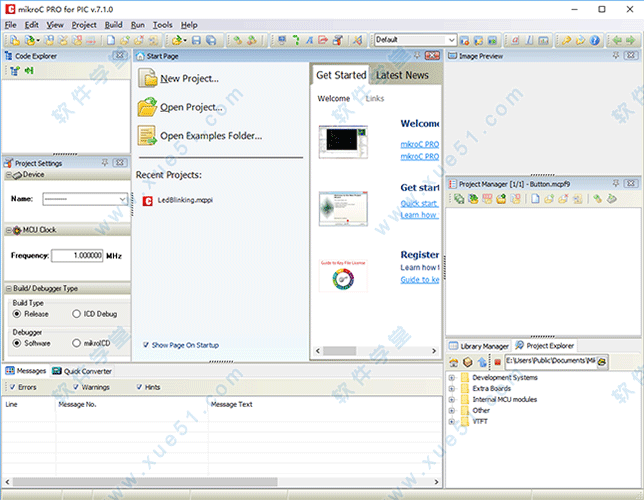Click the first Project Manager toolbar icon
Image resolution: width=644 pixels, height=500 pixels.
click(459, 199)
